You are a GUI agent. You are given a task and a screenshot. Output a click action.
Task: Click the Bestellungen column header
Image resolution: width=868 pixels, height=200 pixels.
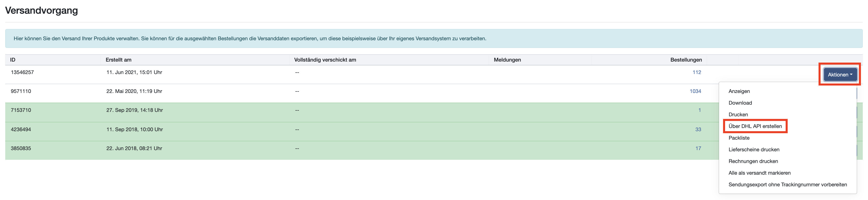click(x=686, y=60)
